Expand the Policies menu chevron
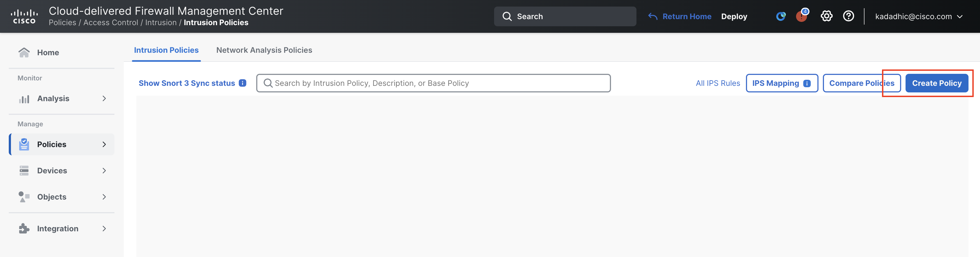The height and width of the screenshot is (257, 980). point(104,144)
